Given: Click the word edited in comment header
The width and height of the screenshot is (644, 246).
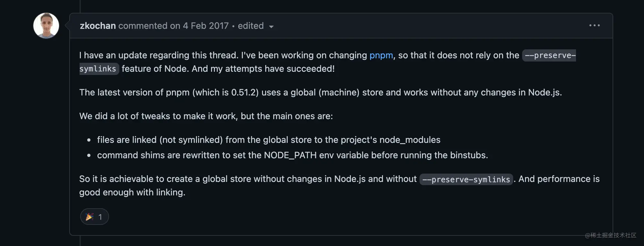Looking at the screenshot, I should tap(251, 26).
